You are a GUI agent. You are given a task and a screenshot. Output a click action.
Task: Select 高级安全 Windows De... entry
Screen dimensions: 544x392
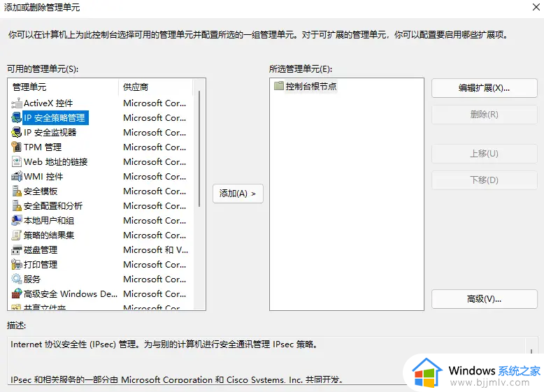click(x=71, y=294)
